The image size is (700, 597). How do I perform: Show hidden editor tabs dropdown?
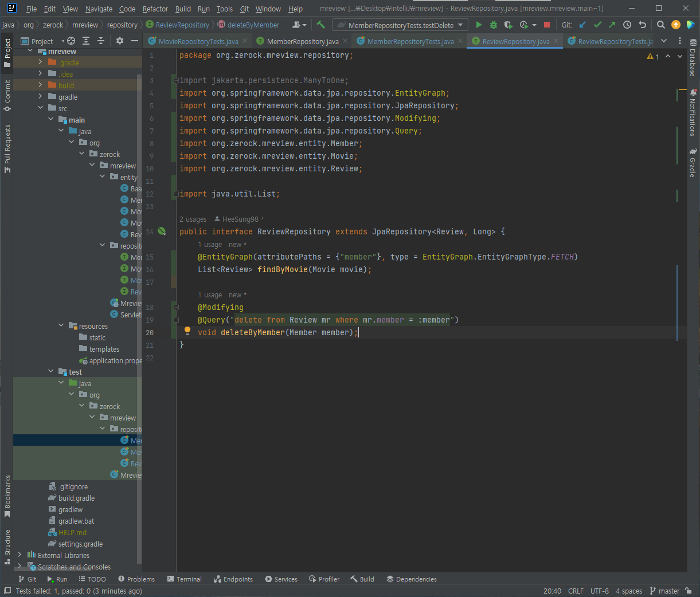664,41
